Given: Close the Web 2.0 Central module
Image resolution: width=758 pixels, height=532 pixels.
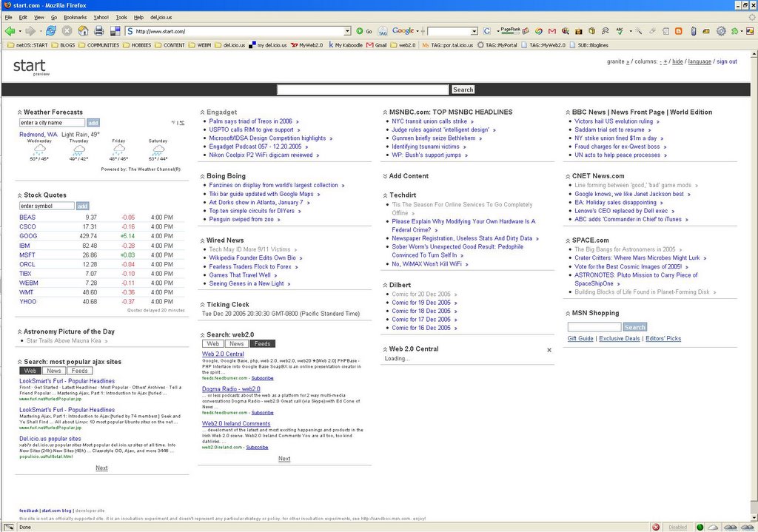Looking at the screenshot, I should coord(549,350).
